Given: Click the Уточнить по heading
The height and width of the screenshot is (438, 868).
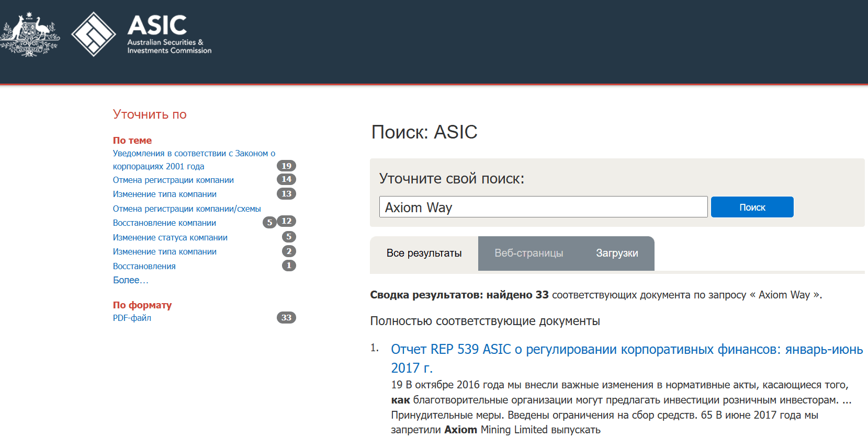Looking at the screenshot, I should (x=150, y=114).
